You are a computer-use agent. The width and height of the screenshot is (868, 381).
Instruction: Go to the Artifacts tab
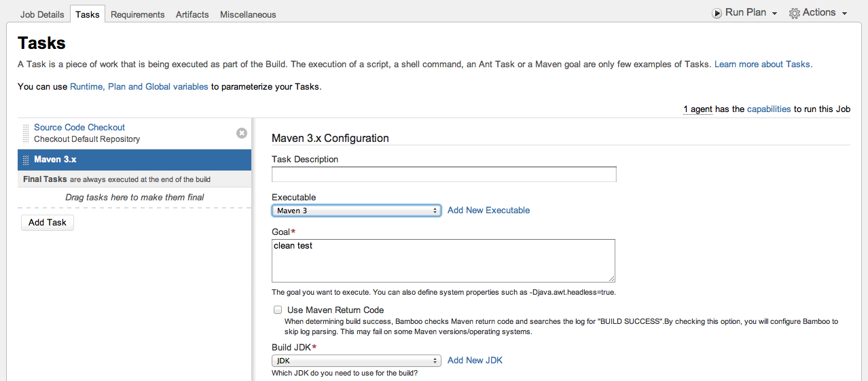tap(192, 14)
